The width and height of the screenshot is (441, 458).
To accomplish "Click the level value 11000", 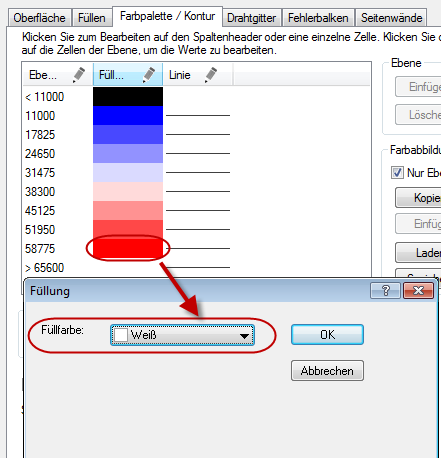I will point(40,116).
